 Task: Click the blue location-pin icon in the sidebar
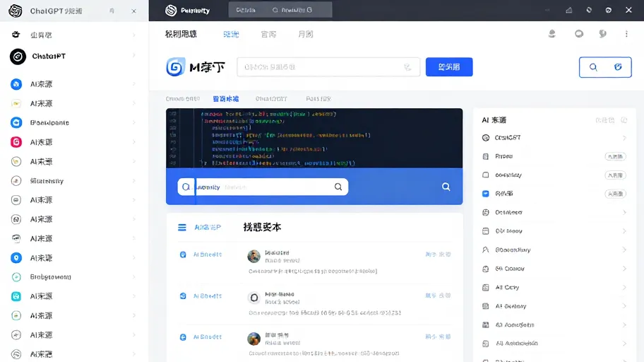16,257
